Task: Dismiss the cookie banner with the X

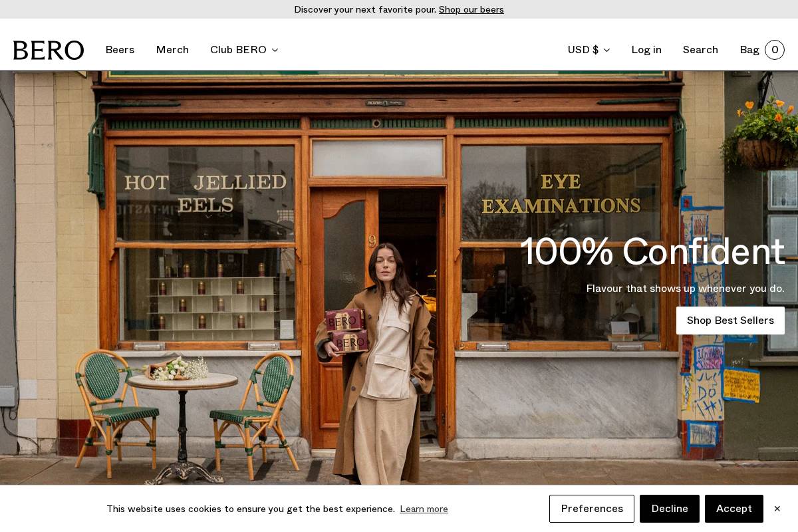Action: point(777,509)
